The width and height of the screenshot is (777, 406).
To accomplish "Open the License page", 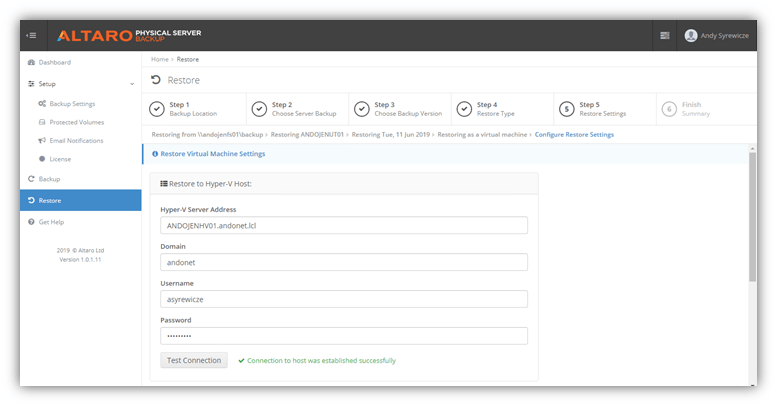I will coord(60,159).
